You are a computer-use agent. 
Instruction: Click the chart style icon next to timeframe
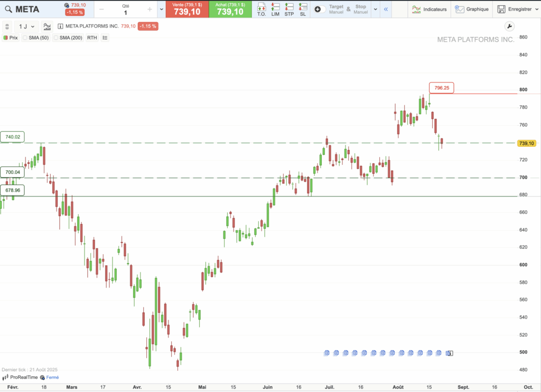coord(48,26)
